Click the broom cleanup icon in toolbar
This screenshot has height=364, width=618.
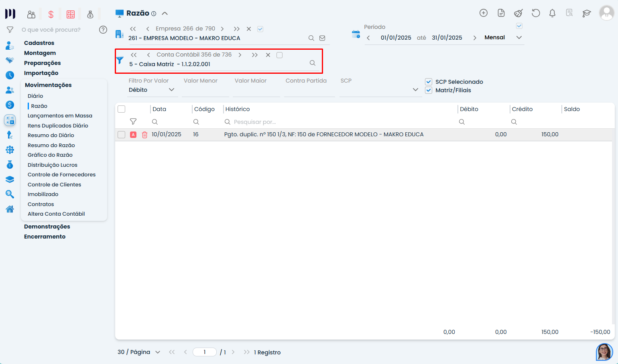pyautogui.click(x=518, y=13)
